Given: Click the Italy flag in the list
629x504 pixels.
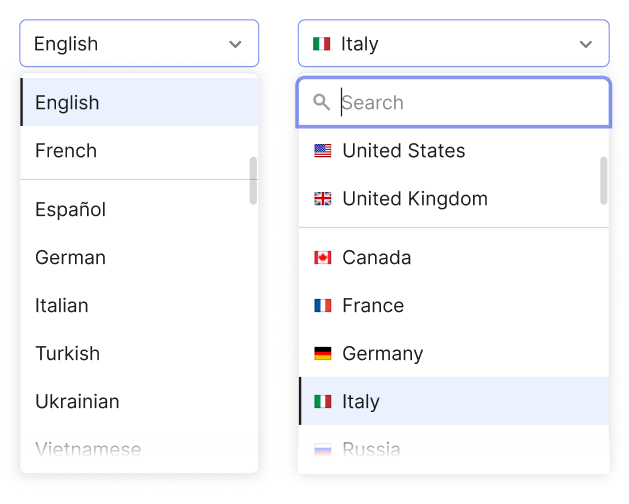Looking at the screenshot, I should [x=323, y=401].
